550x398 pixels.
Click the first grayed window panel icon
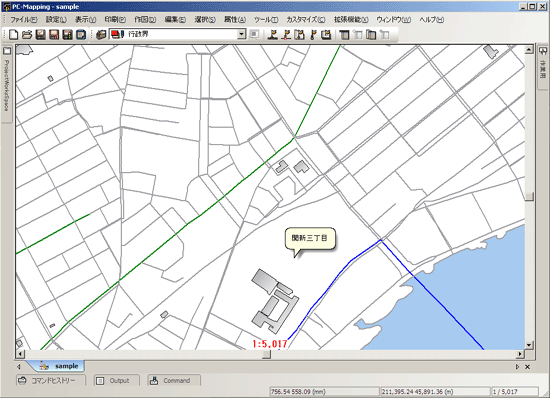[357, 34]
